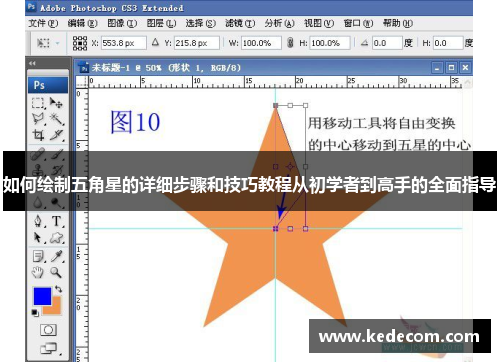The image size is (500, 362).
Task: Minimize the 未标题-1 document window
Action: (x=437, y=68)
